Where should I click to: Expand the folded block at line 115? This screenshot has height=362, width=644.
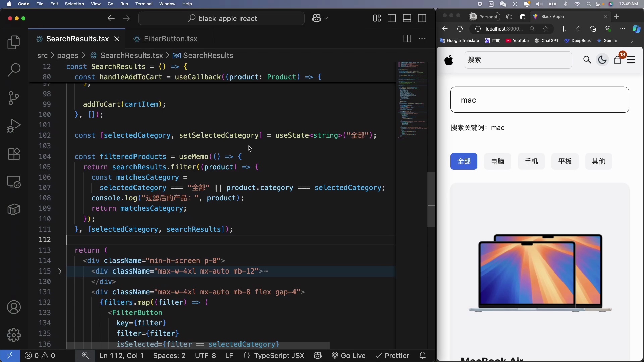(60, 271)
